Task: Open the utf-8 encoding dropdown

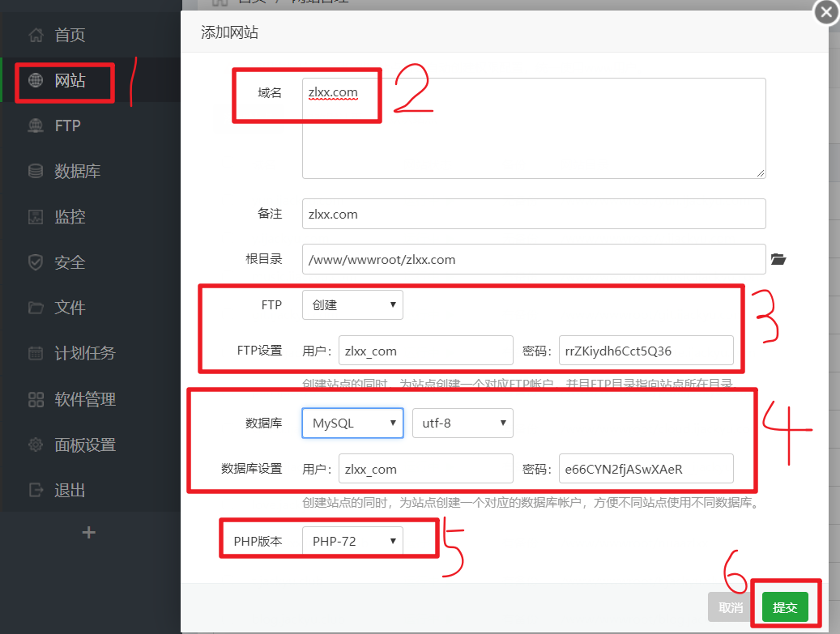Action: tap(463, 423)
